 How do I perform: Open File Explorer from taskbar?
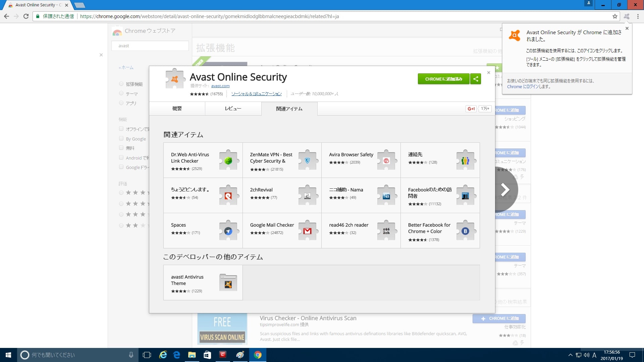click(x=192, y=355)
